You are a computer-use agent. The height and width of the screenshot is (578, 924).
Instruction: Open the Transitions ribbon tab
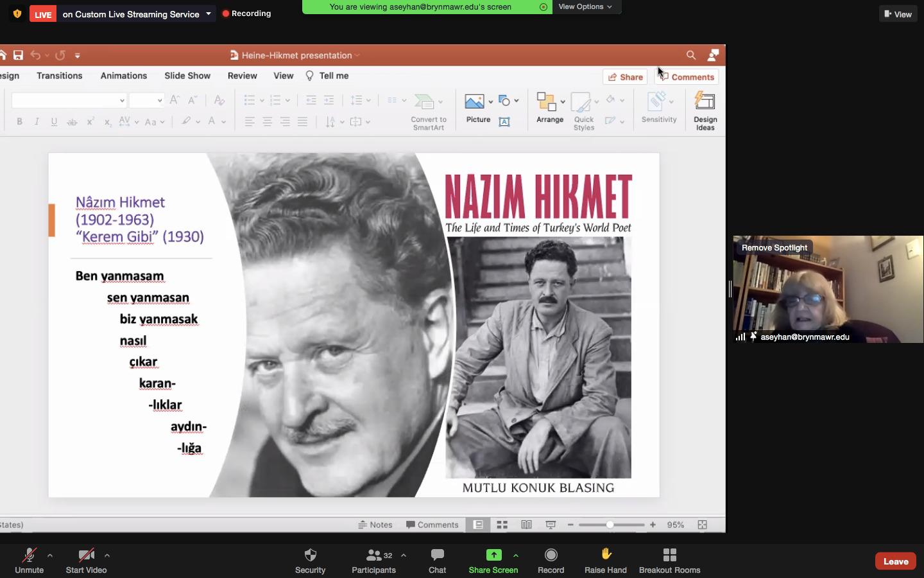(x=60, y=76)
